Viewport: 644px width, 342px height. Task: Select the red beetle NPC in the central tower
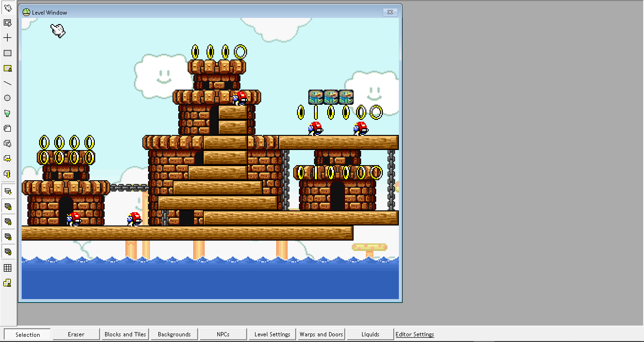click(240, 98)
